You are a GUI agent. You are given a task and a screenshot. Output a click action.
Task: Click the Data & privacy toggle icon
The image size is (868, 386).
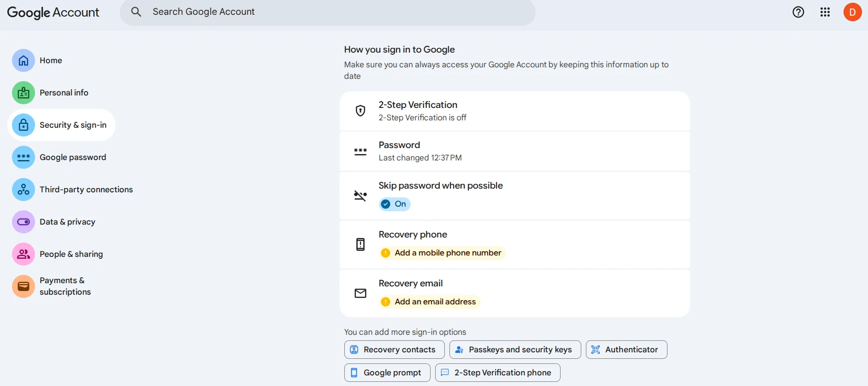click(x=24, y=222)
